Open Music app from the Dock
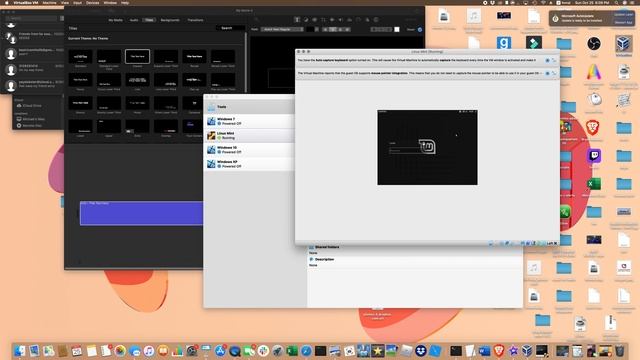Screen dimensions: 640x360 tap(149, 351)
